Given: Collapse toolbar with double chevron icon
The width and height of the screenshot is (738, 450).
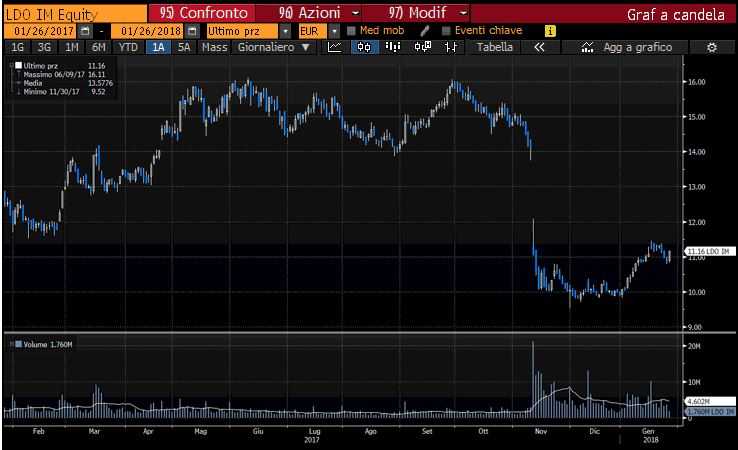Looking at the screenshot, I should coord(539,47).
